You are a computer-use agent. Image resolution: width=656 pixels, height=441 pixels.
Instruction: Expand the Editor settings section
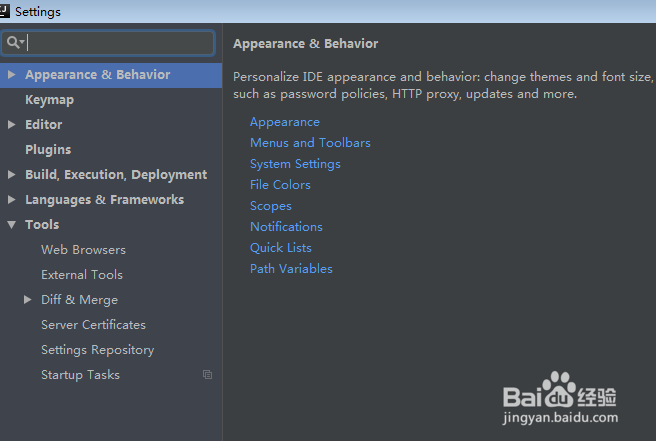pyautogui.click(x=12, y=125)
